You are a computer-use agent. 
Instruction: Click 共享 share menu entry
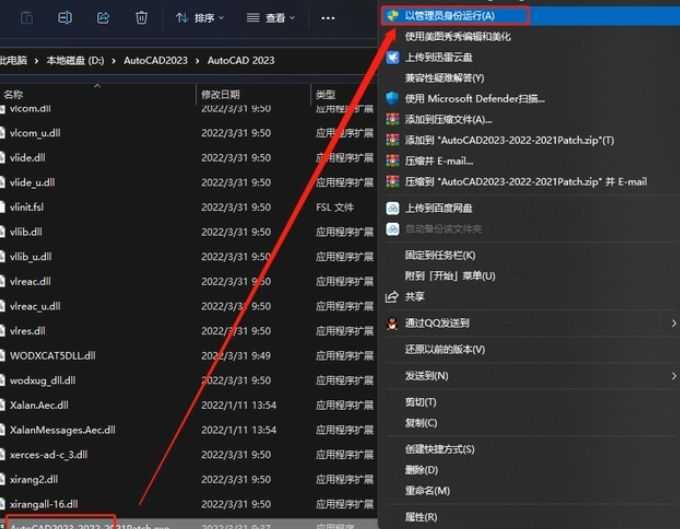[x=414, y=297]
